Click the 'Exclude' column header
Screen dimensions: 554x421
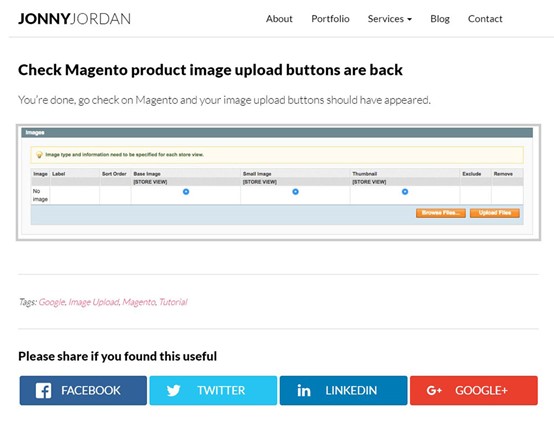472,174
